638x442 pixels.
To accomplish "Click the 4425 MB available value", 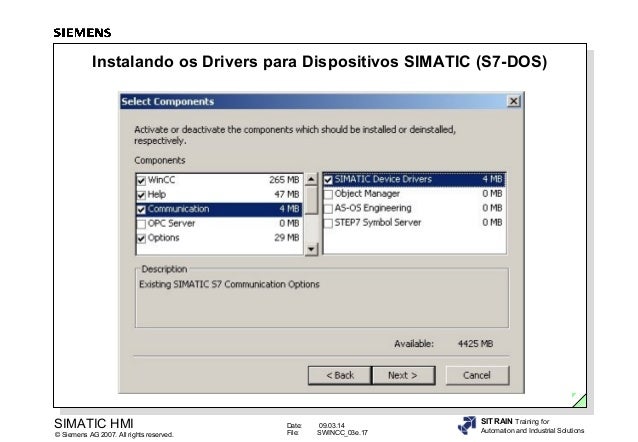I will [x=475, y=344].
